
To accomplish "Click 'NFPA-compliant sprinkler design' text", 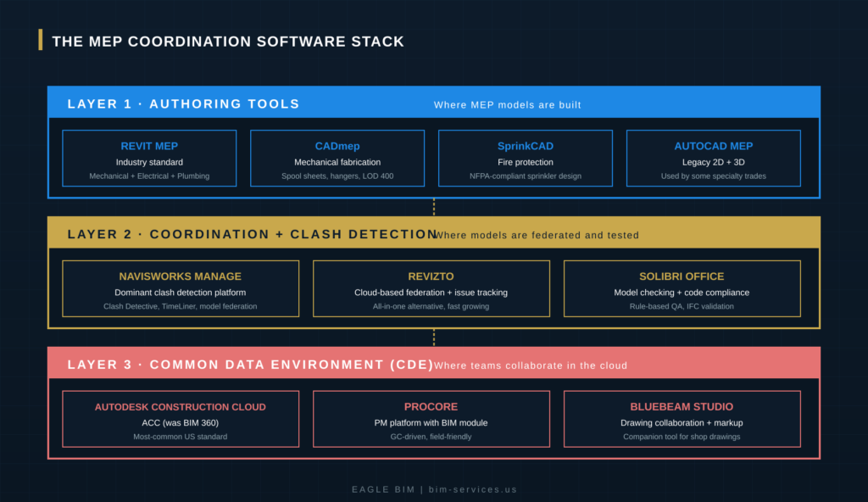I will tap(526, 176).
